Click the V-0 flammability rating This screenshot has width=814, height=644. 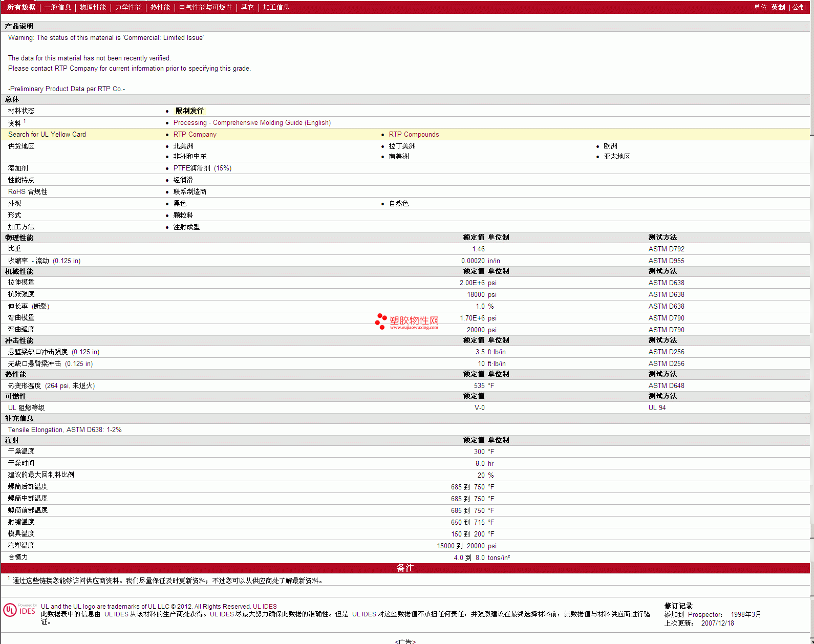(x=479, y=407)
